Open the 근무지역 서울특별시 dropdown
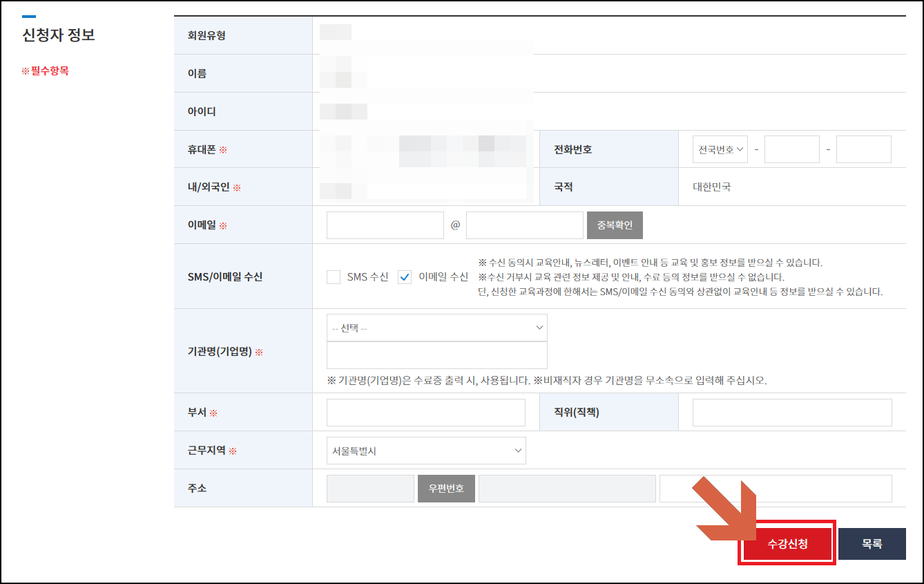This screenshot has height=584, width=924. pos(426,451)
